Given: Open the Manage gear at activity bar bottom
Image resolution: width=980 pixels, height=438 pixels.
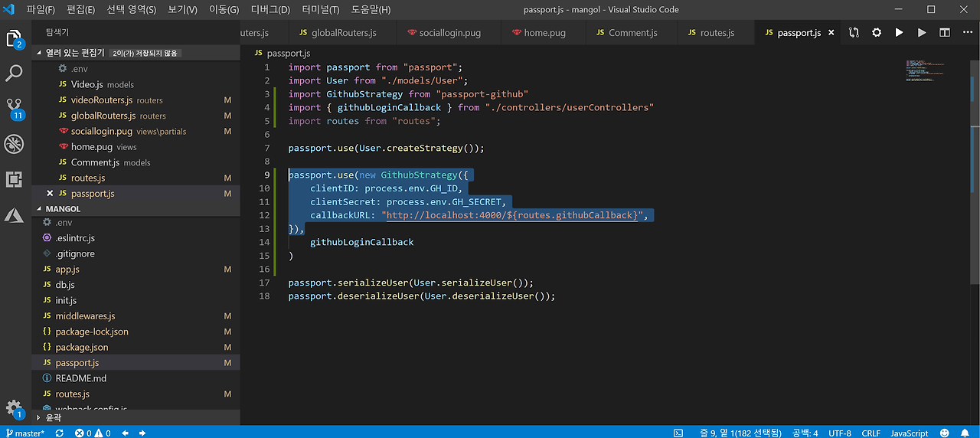Looking at the screenshot, I should click(14, 409).
